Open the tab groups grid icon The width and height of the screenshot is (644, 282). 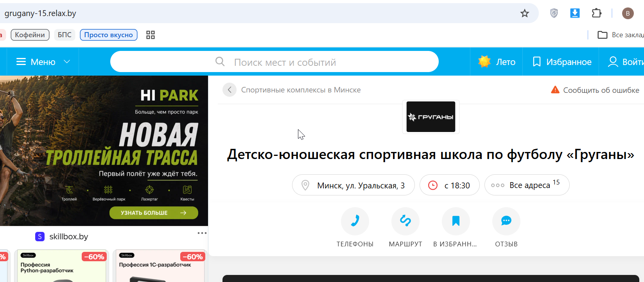tap(151, 35)
